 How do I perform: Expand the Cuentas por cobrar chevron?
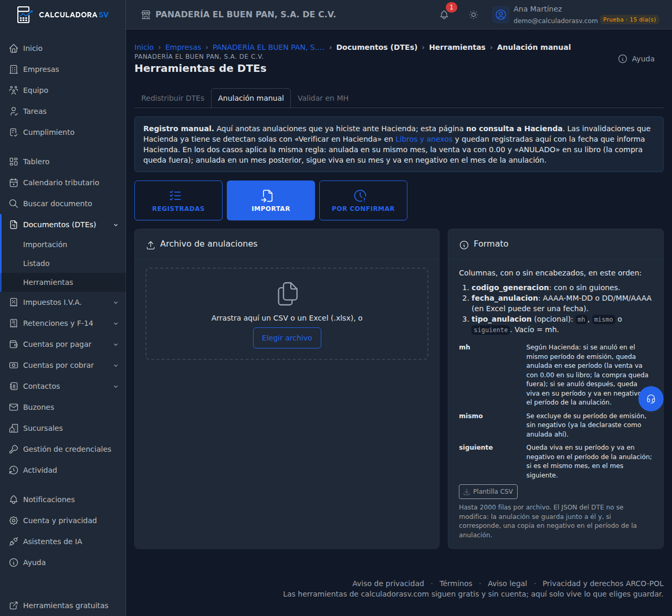(115, 365)
